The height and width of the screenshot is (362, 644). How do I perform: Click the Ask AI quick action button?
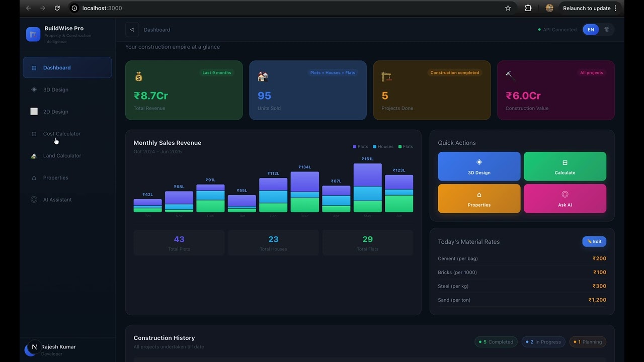pos(565,199)
